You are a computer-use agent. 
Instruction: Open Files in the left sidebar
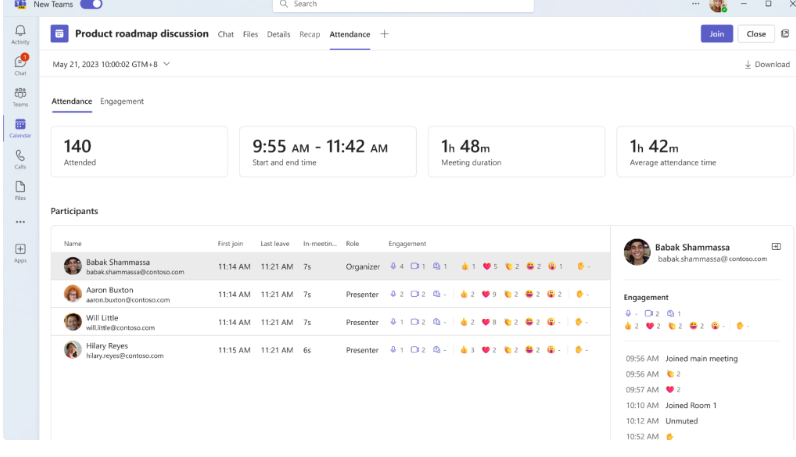point(20,190)
